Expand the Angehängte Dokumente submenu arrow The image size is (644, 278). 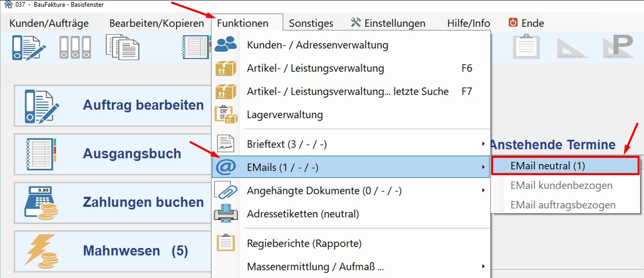tap(483, 190)
